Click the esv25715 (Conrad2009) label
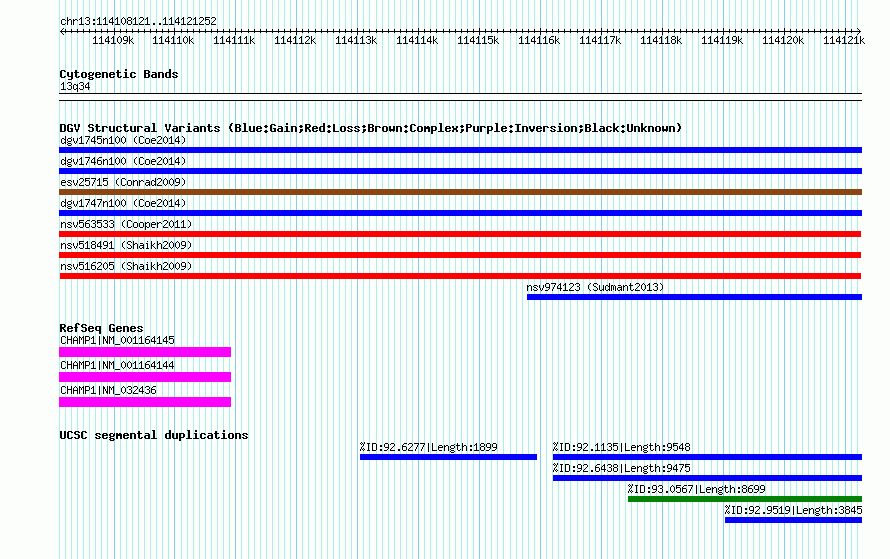This screenshot has width=890, height=559. [x=123, y=182]
